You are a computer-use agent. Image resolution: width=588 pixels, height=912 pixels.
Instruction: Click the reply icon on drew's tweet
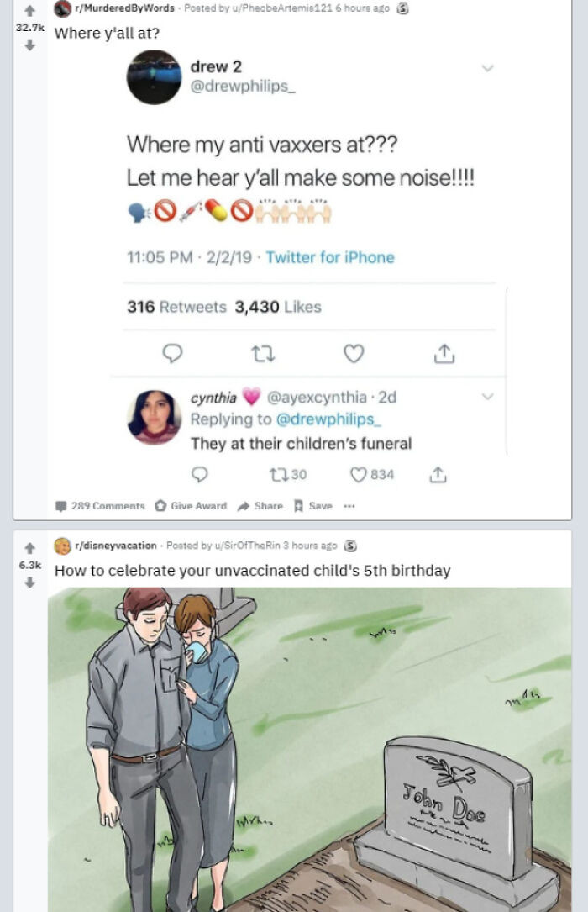[174, 354]
